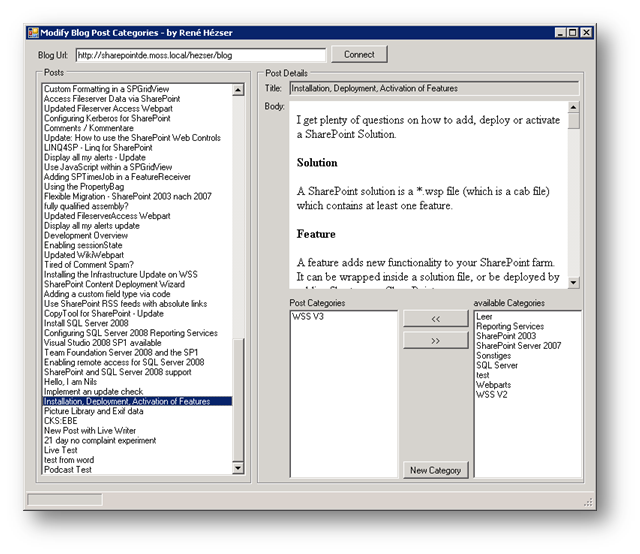This screenshot has height=554, width=640.
Task: Maximize the Modify Blog Post Categories window
Action: (x=573, y=33)
